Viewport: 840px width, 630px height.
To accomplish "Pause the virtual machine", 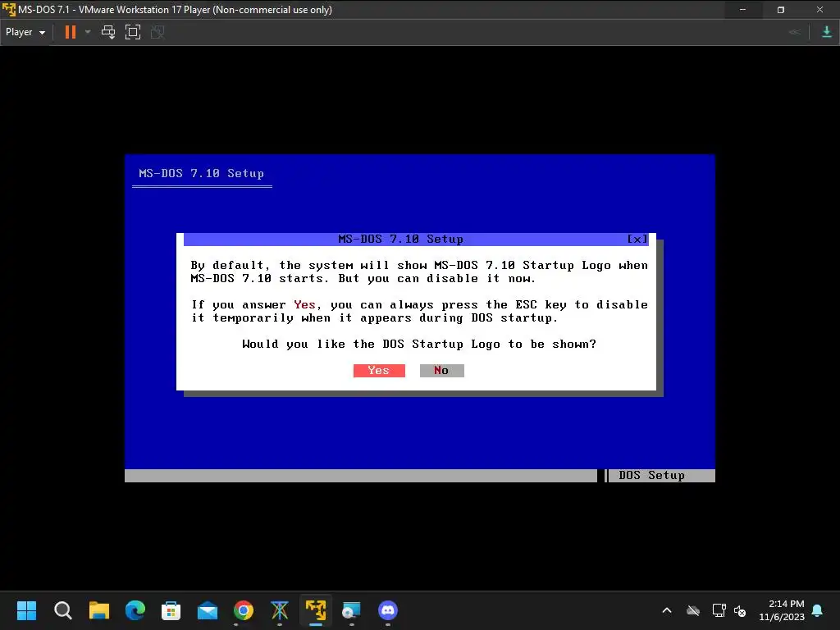I will coord(71,32).
